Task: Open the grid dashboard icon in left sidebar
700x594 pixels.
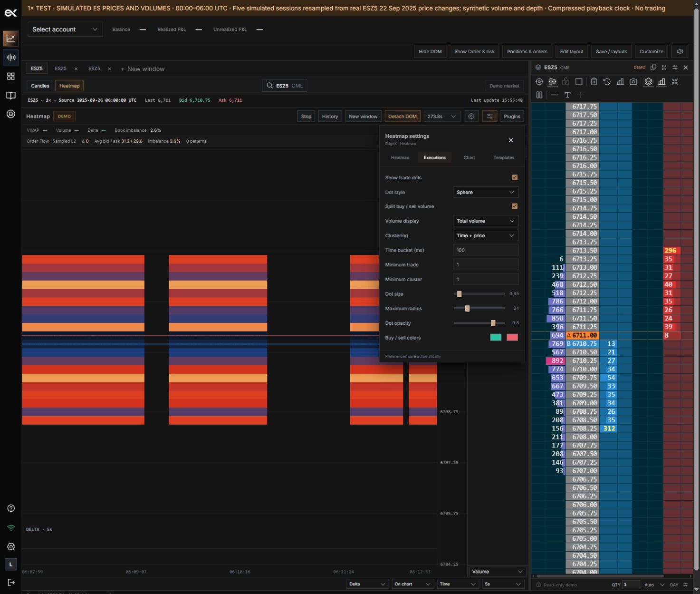Action: pyautogui.click(x=11, y=77)
